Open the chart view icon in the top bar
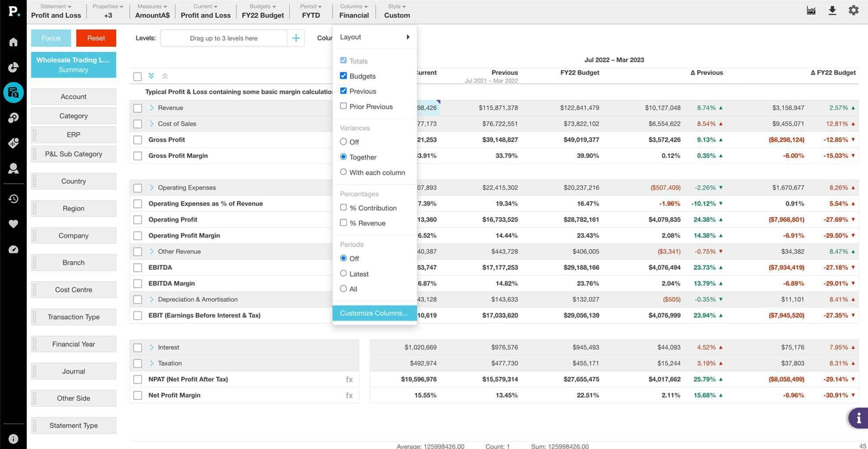Image resolution: width=868 pixels, height=449 pixels. tap(811, 11)
